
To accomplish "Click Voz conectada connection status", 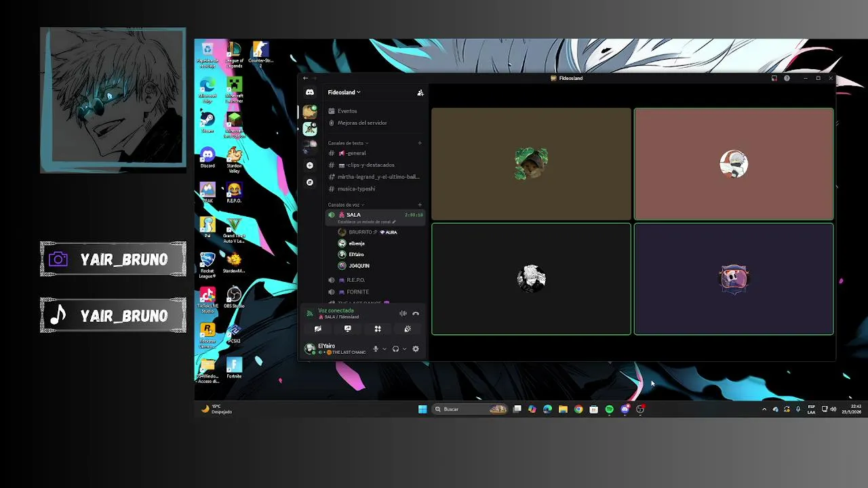I will pyautogui.click(x=336, y=310).
